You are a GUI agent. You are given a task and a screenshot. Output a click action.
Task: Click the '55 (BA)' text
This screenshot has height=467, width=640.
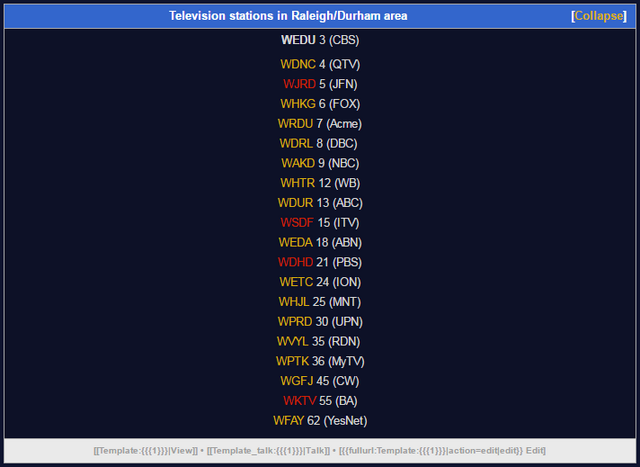point(338,401)
